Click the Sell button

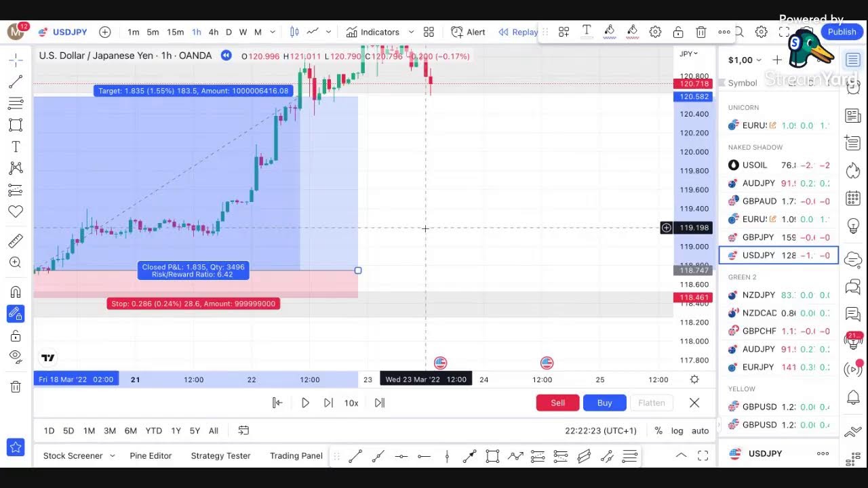557,403
